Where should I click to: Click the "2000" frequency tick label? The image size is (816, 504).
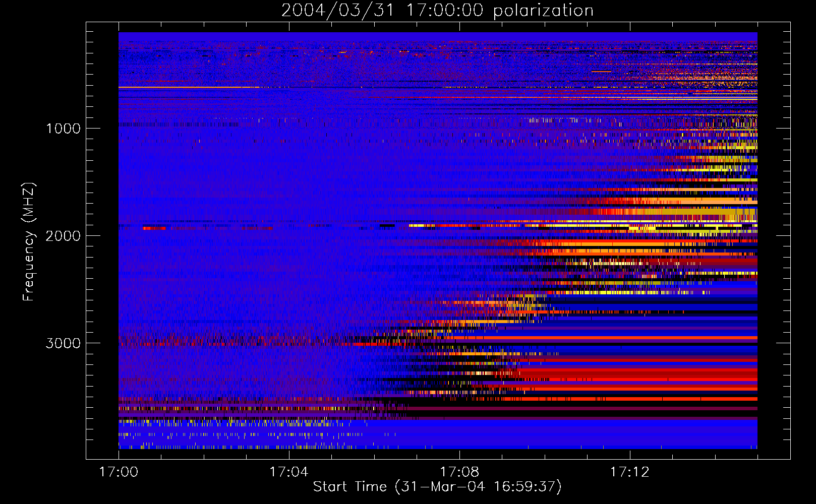[x=63, y=236]
